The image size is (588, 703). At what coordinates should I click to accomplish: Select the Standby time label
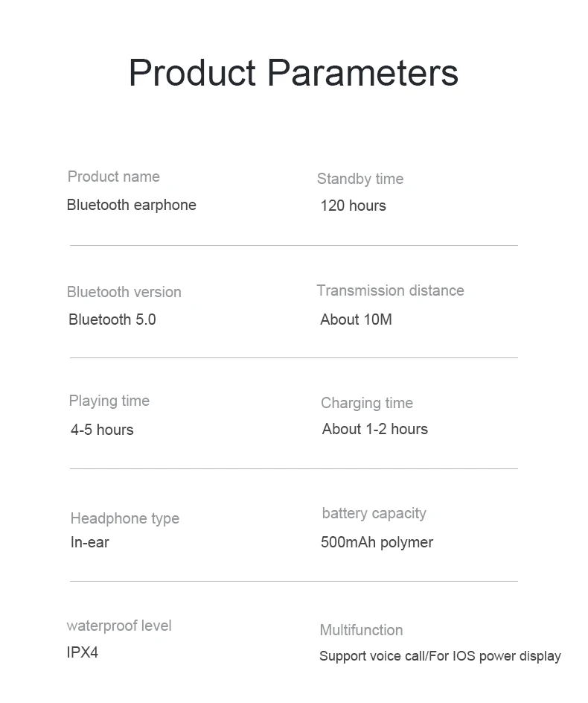(359, 179)
